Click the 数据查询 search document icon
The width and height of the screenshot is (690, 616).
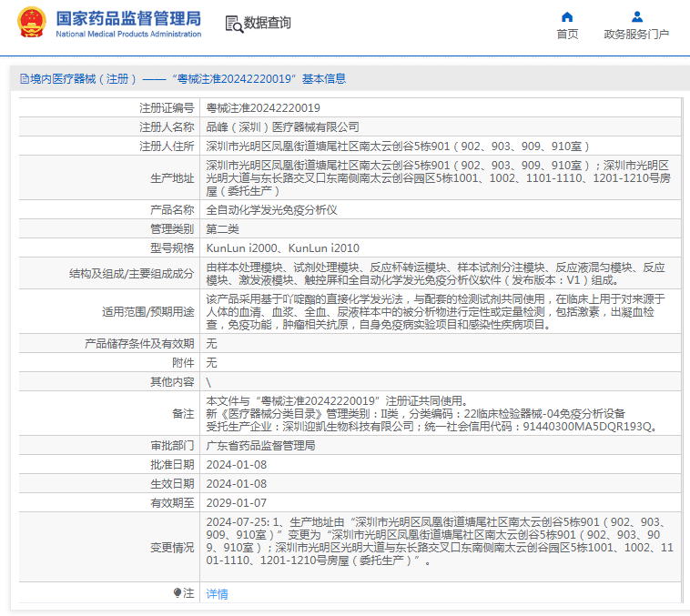[234, 25]
